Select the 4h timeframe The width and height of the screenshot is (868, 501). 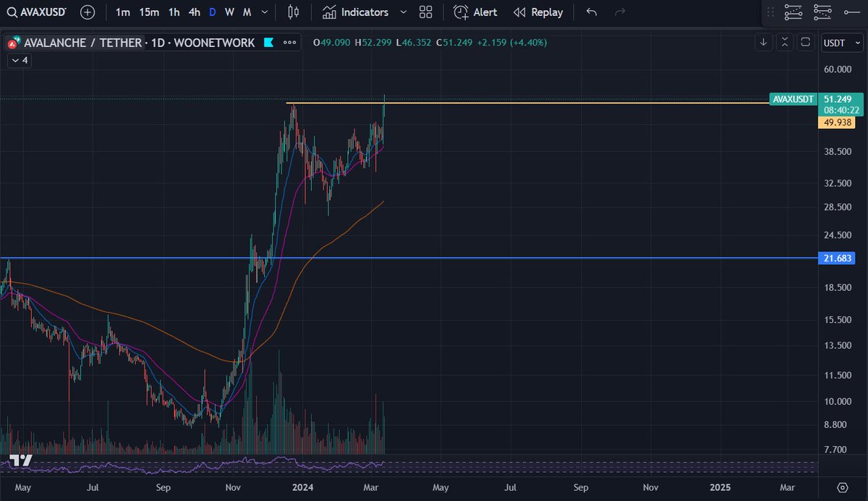click(194, 12)
